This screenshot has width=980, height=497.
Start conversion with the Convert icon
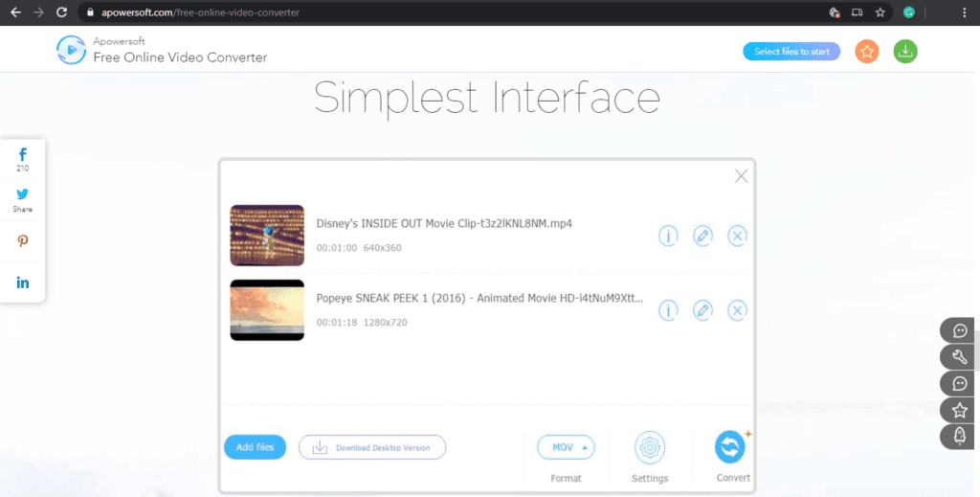click(730, 447)
